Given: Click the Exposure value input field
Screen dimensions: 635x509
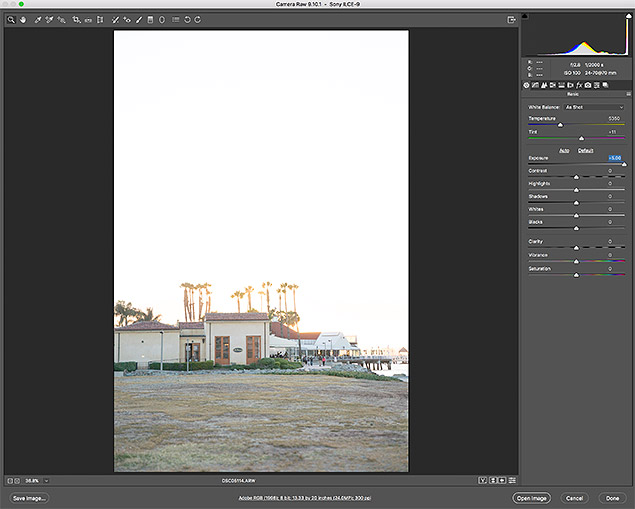Looking at the screenshot, I should tap(614, 158).
